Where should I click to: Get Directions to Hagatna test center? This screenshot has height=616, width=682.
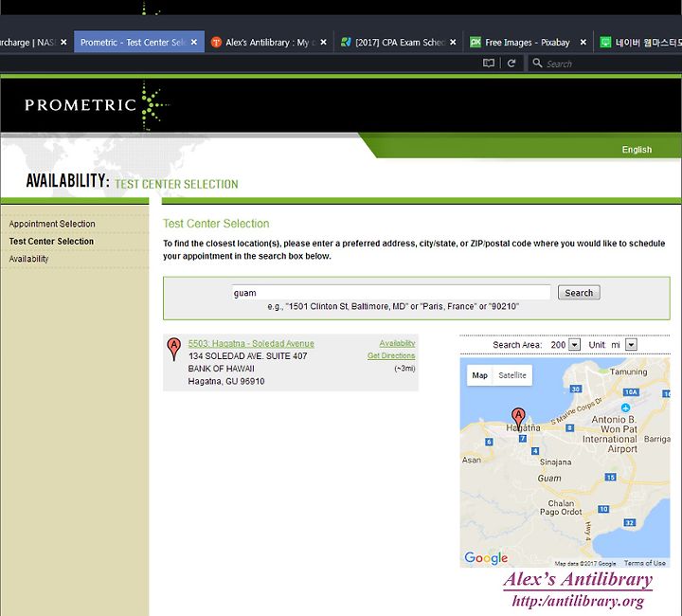point(391,355)
